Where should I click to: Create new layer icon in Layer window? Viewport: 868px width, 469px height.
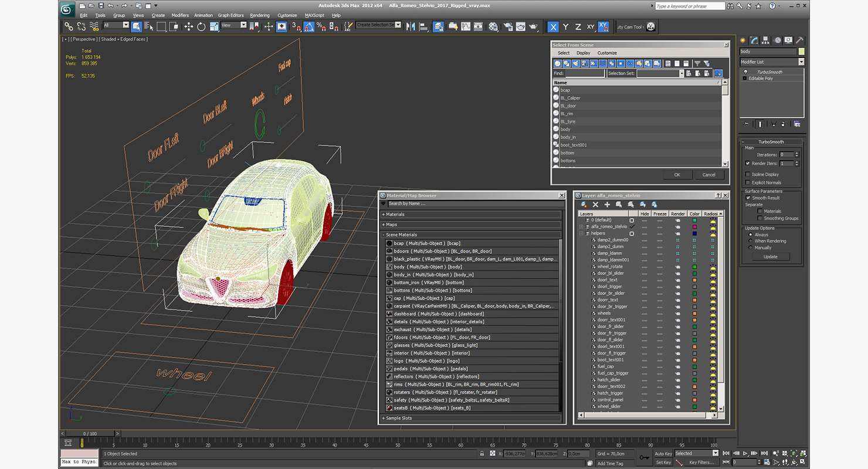[584, 205]
